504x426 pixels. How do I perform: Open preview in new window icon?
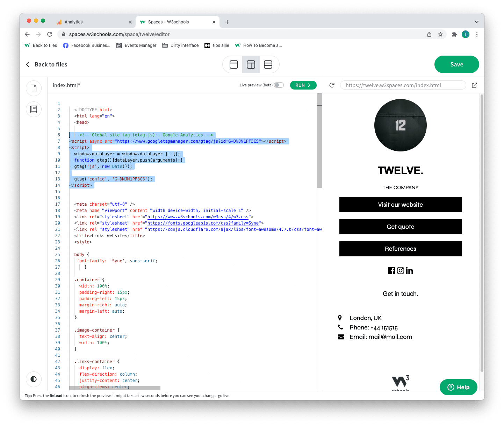click(x=474, y=85)
